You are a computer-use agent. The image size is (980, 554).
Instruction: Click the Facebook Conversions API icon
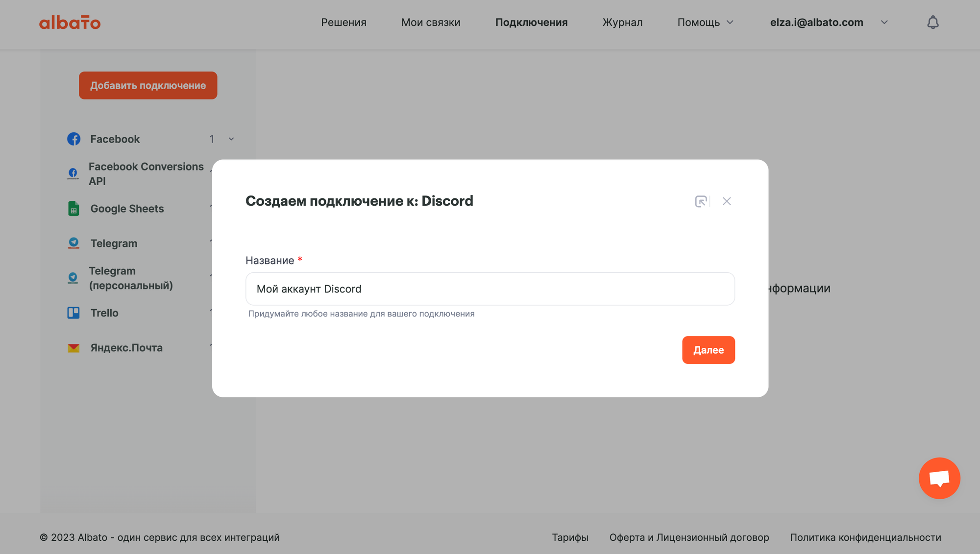point(73,173)
